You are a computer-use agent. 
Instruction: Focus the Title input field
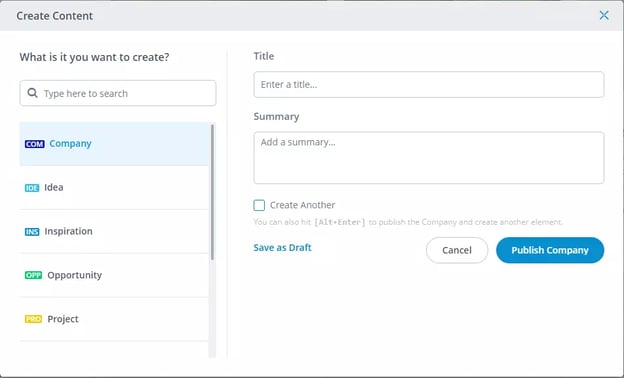click(429, 84)
